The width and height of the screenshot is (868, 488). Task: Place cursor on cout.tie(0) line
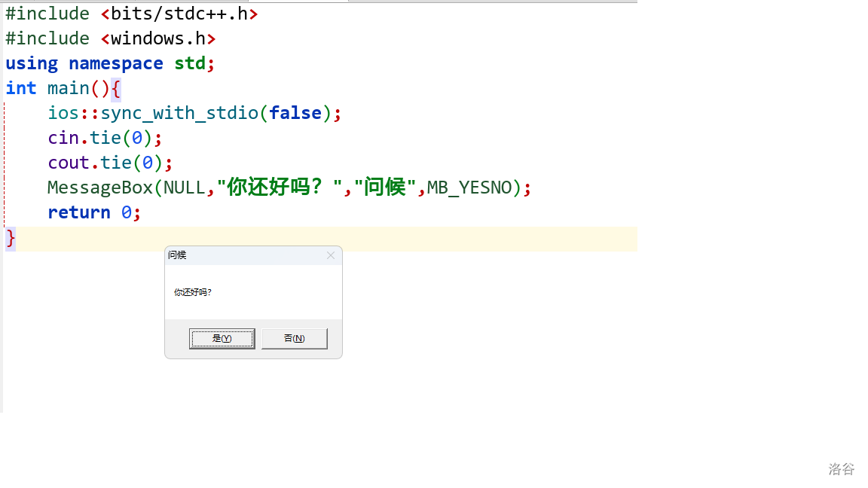pos(110,163)
